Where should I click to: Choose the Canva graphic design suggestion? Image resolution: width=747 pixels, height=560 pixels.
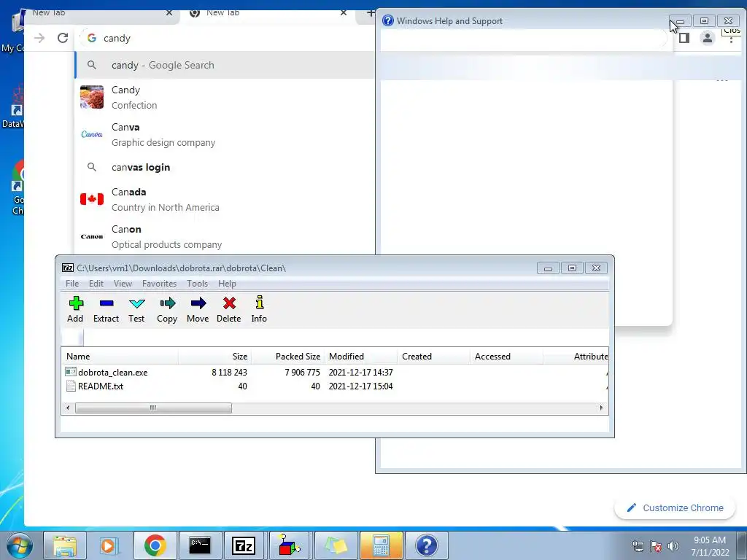point(225,134)
